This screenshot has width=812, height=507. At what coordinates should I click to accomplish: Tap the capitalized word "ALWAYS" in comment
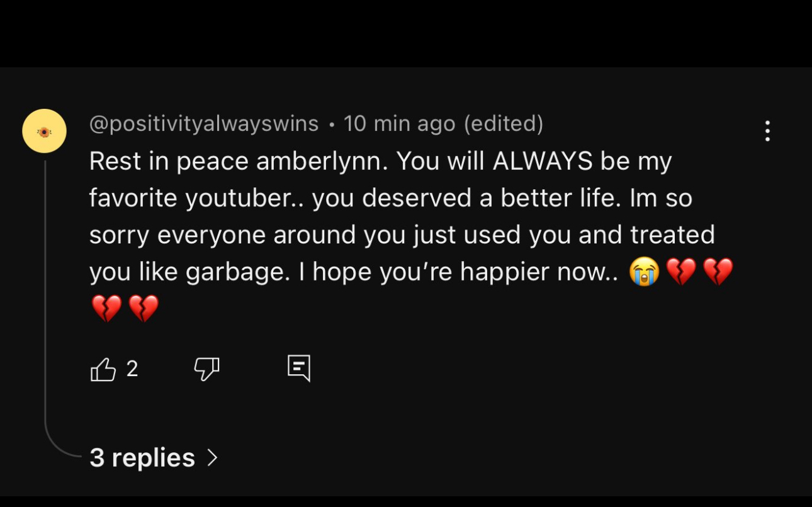pos(543,162)
